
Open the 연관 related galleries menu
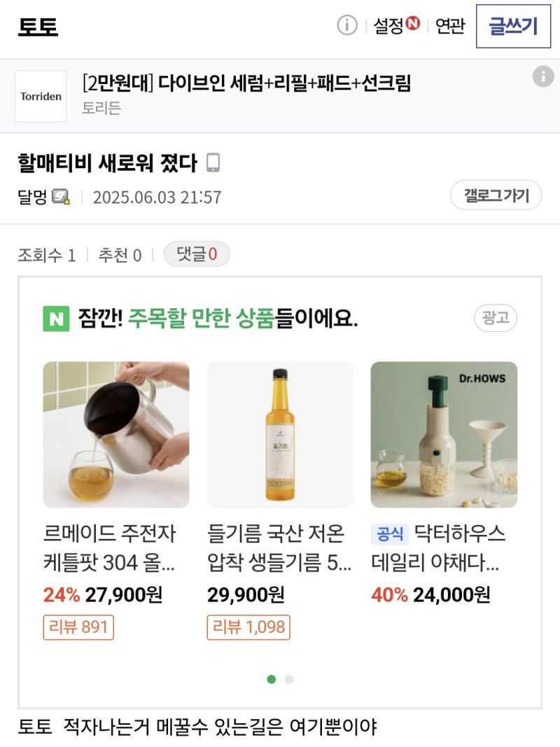450,26
